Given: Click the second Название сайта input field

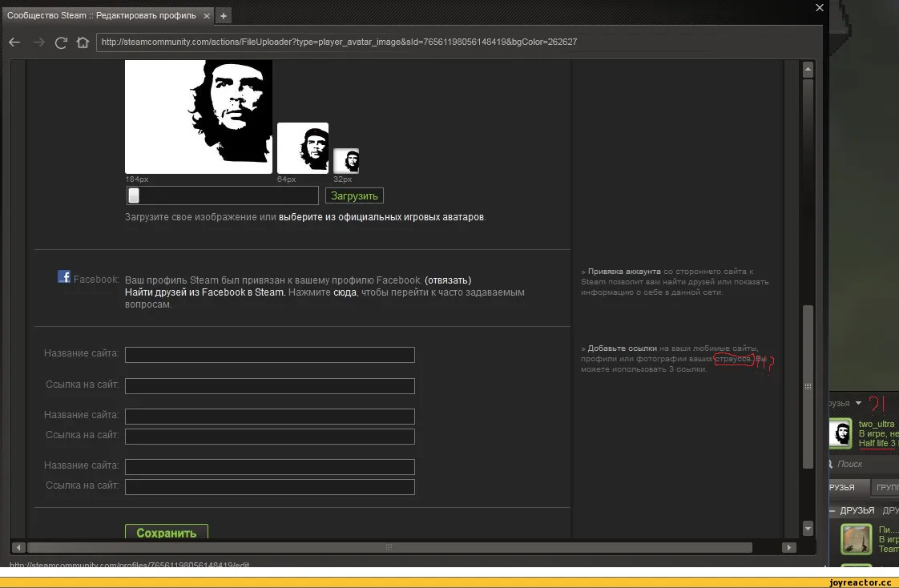Looking at the screenshot, I should (270, 416).
